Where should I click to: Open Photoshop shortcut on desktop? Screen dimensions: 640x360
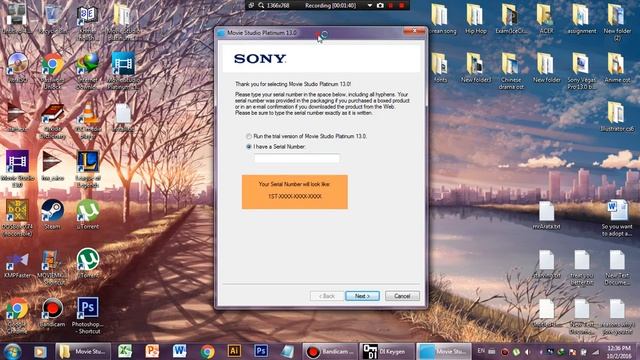(x=88, y=316)
